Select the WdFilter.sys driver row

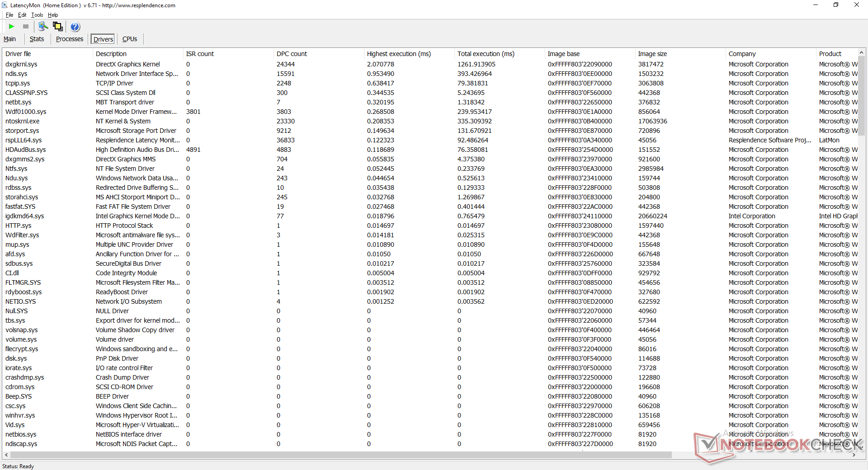(430, 235)
